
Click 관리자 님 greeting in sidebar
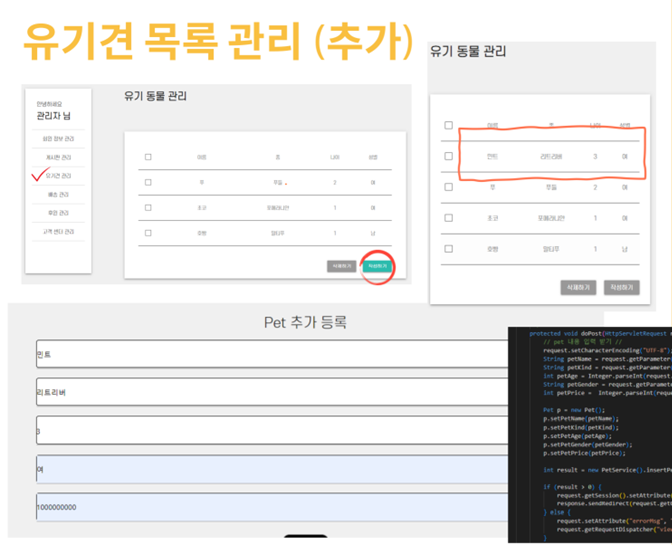(54, 116)
